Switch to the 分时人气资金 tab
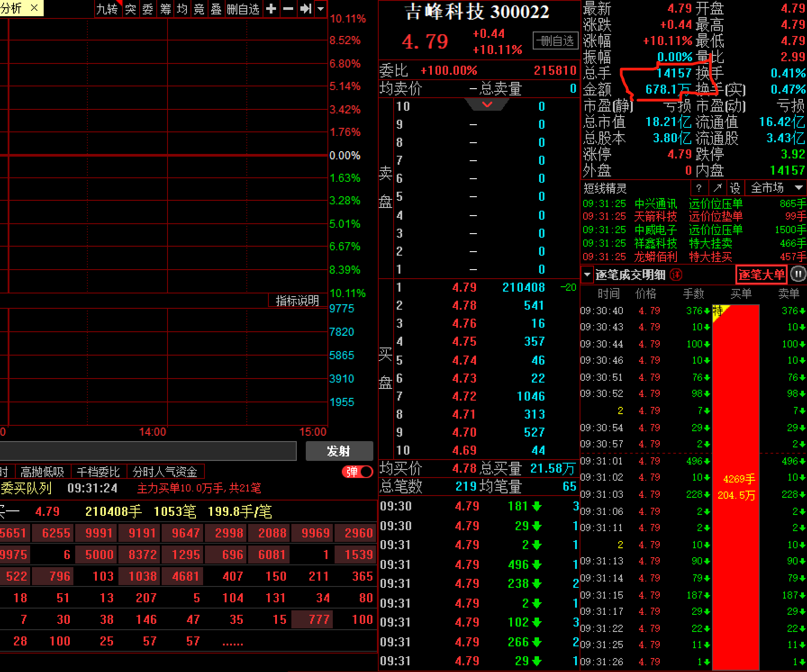The image size is (807, 672). click(x=165, y=472)
